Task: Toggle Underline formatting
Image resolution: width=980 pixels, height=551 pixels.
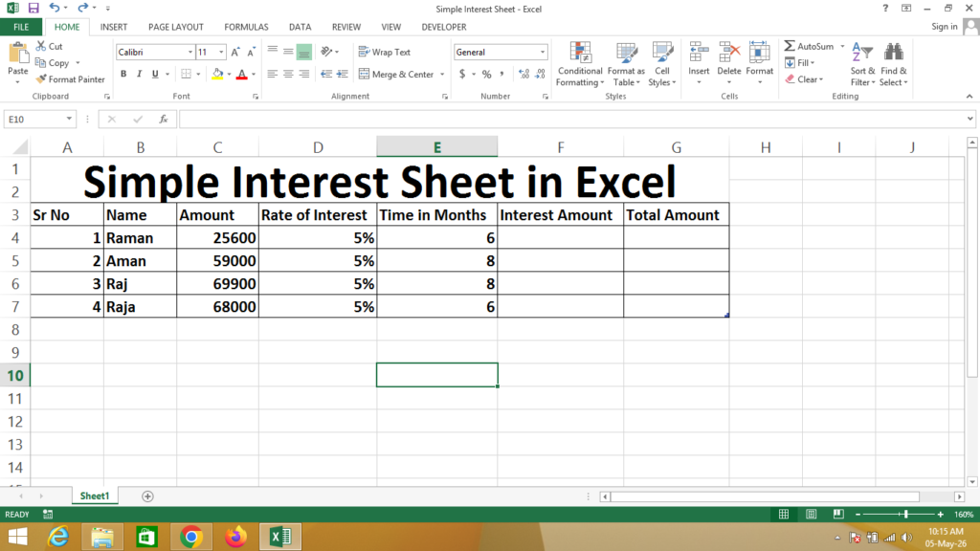Action: coord(155,74)
